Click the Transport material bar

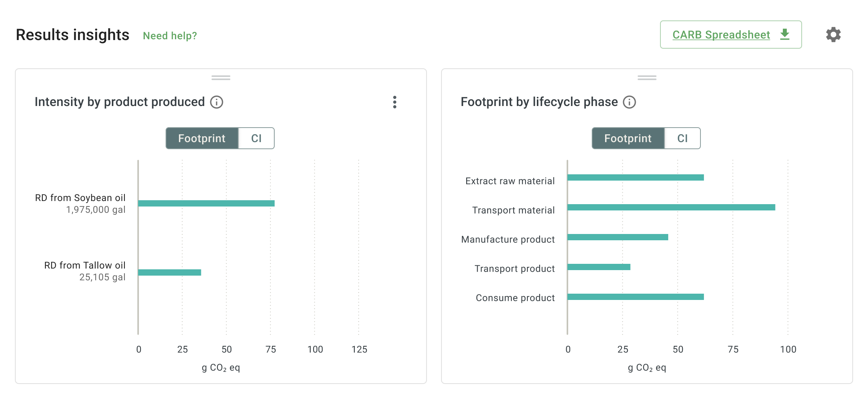(671, 207)
